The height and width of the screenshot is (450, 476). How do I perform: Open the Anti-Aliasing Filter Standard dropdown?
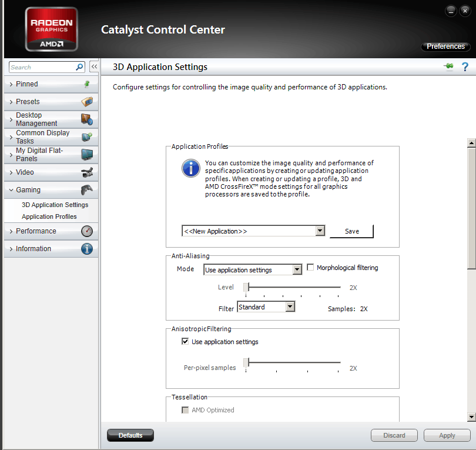click(x=290, y=306)
